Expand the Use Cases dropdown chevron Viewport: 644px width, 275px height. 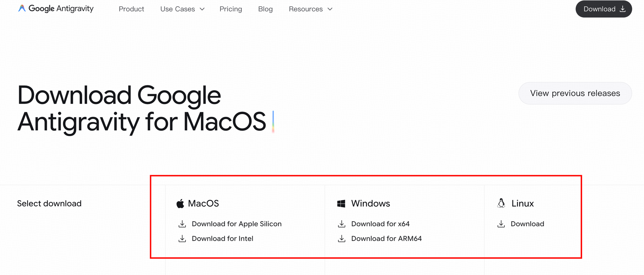click(202, 9)
